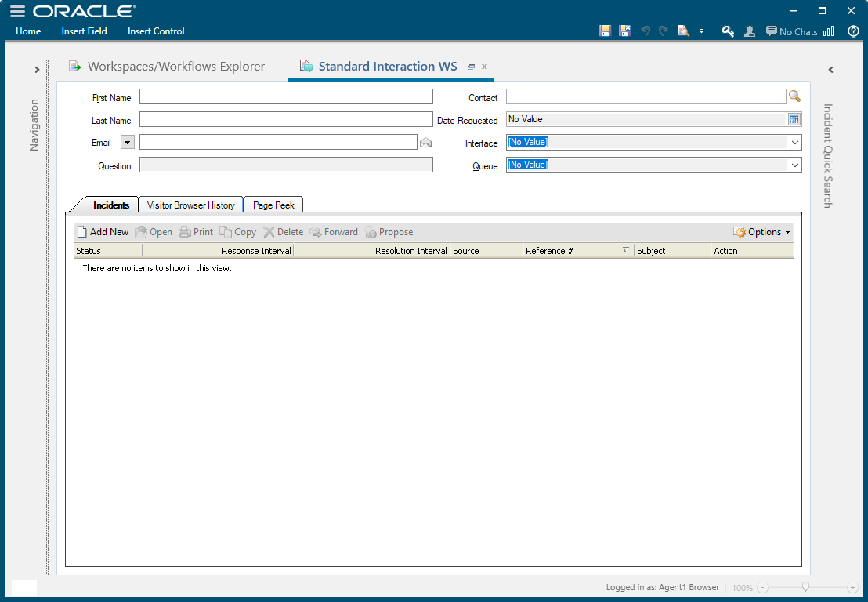Screen dimensions: 868x602
Task: Click the Contact input field
Action: coord(646,97)
